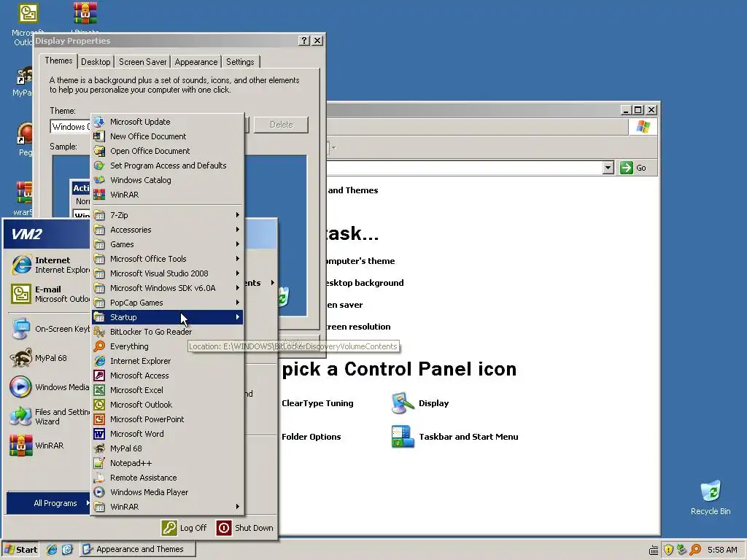Open Folder Options link

(311, 437)
